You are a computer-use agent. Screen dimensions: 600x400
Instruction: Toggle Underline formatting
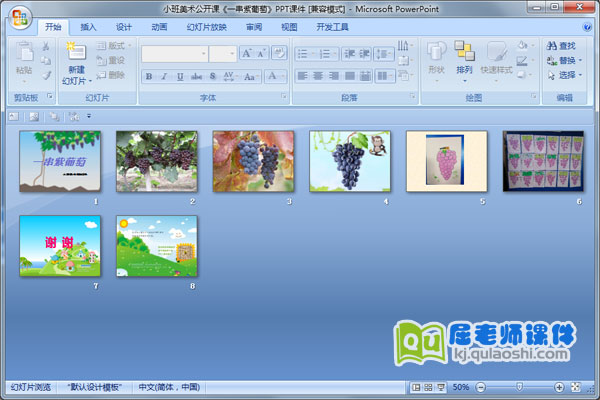(180, 76)
